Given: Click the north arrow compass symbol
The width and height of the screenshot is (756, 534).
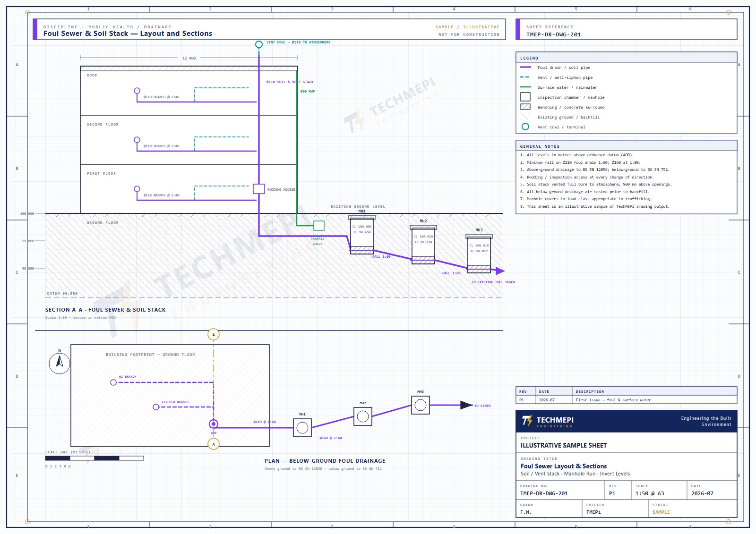Looking at the screenshot, I should tap(60, 363).
